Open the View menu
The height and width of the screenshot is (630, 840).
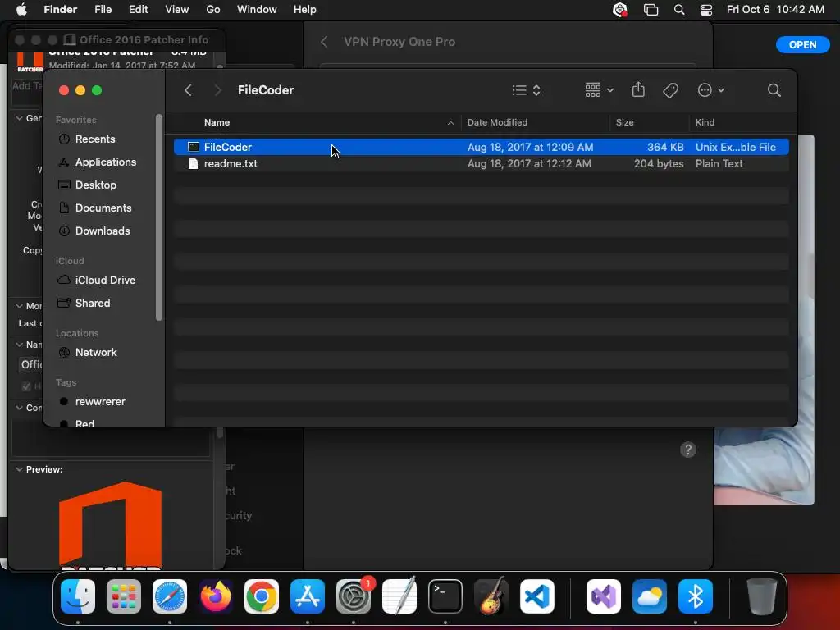(177, 10)
